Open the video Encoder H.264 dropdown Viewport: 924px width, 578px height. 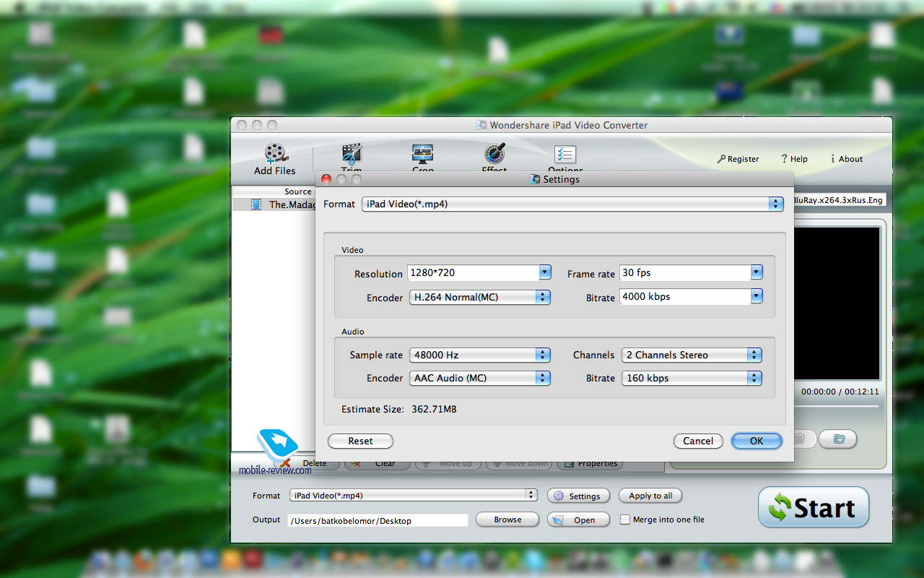point(480,297)
